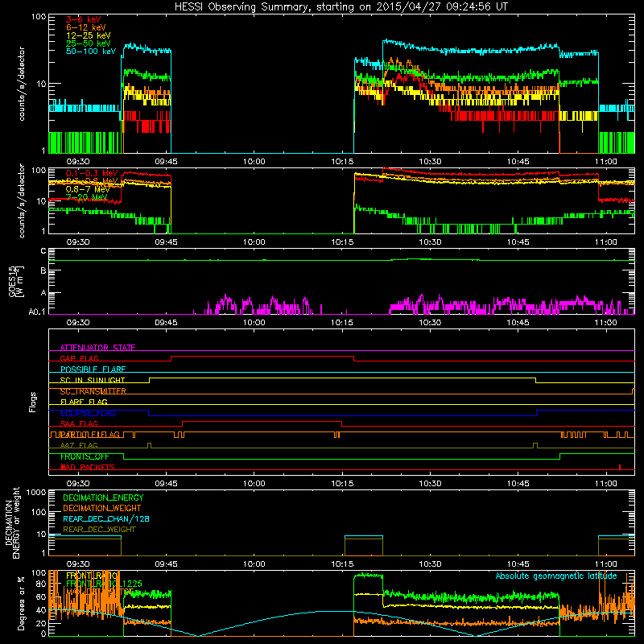Click the 10:45 tick under the Flags panel
This screenshot has height=644, width=644.
point(518,484)
